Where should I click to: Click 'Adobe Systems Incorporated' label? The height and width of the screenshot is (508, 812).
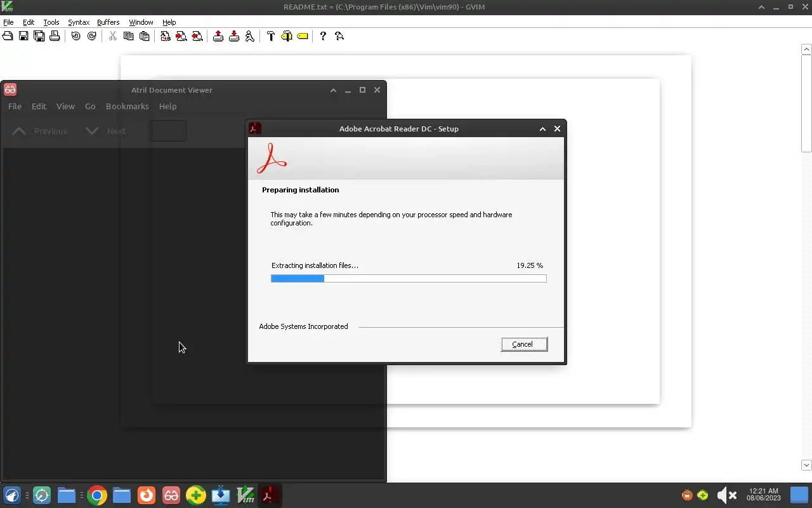(x=303, y=326)
